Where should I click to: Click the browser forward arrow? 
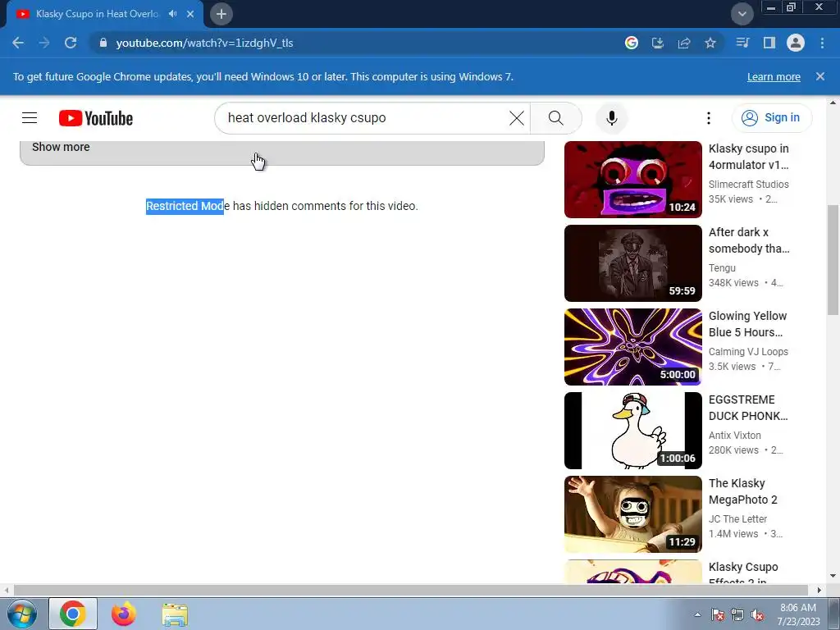click(44, 43)
